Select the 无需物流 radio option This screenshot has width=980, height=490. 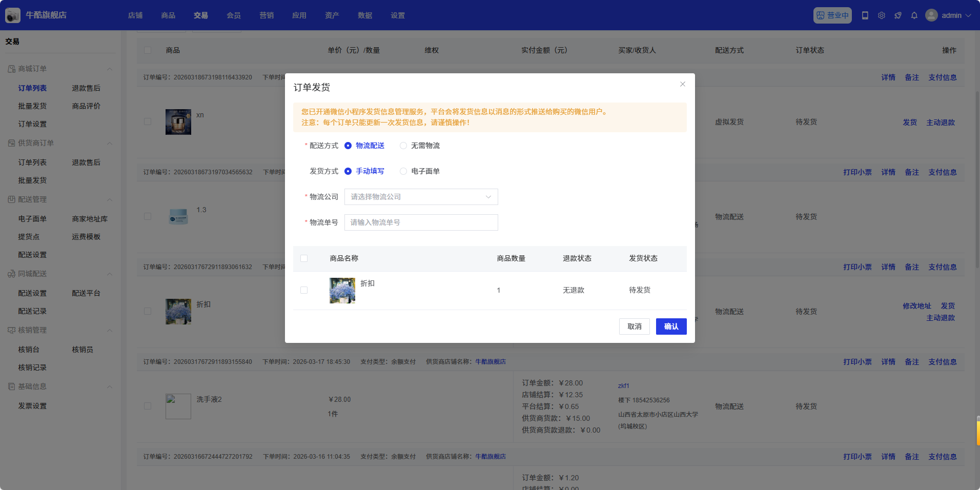[403, 146]
